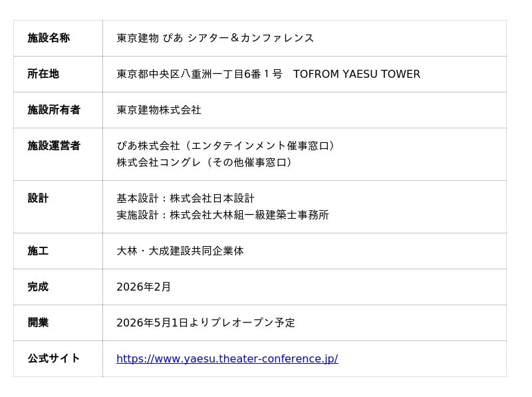
Task: Click the 株式会社コングレ operator line
Action: (205, 162)
